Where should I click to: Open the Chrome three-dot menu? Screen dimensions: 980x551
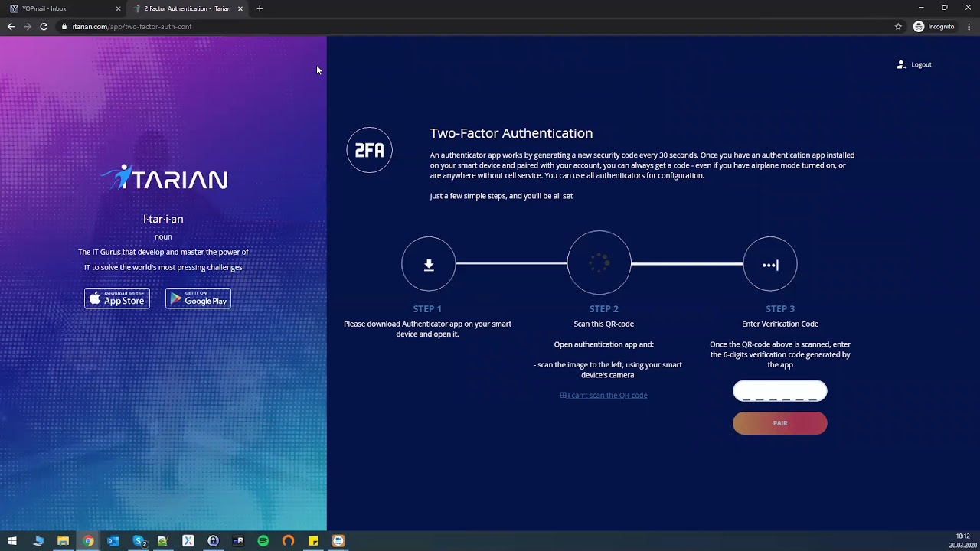click(969, 26)
